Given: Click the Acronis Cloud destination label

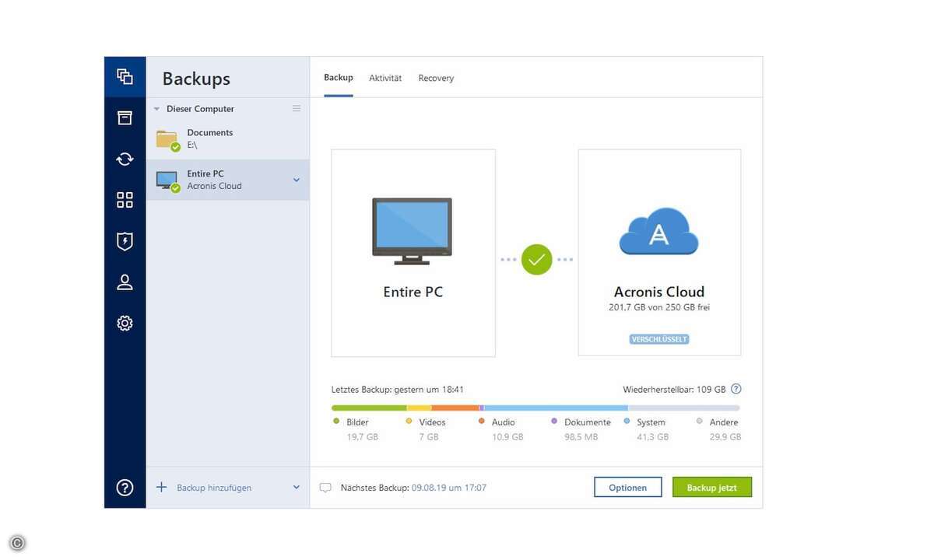Looking at the screenshot, I should (x=659, y=292).
